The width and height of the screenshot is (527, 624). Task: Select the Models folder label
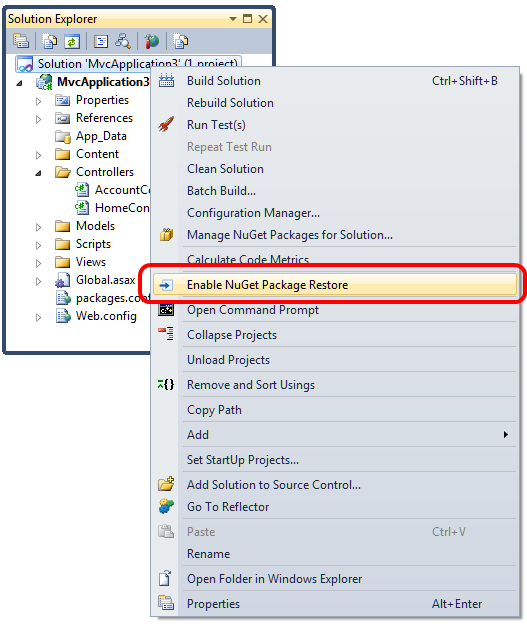tap(96, 226)
